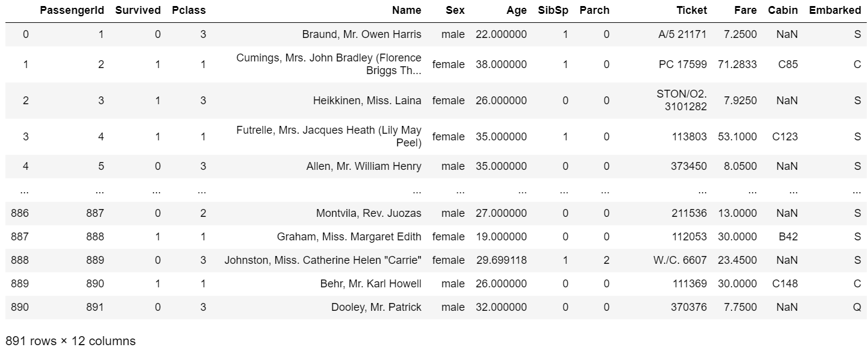Viewport: 868px width, 356px height.
Task: Click the Embarked column header
Action: click(835, 10)
